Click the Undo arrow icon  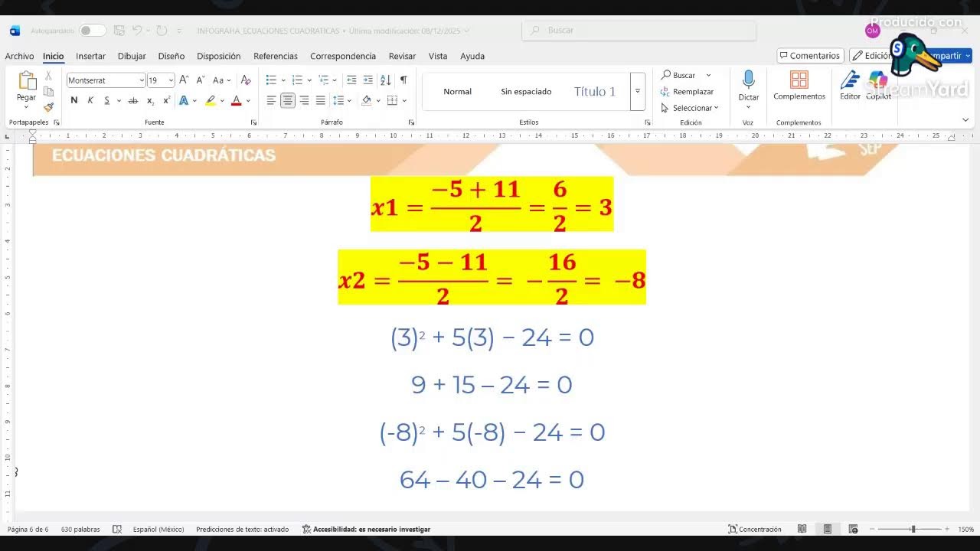click(136, 31)
